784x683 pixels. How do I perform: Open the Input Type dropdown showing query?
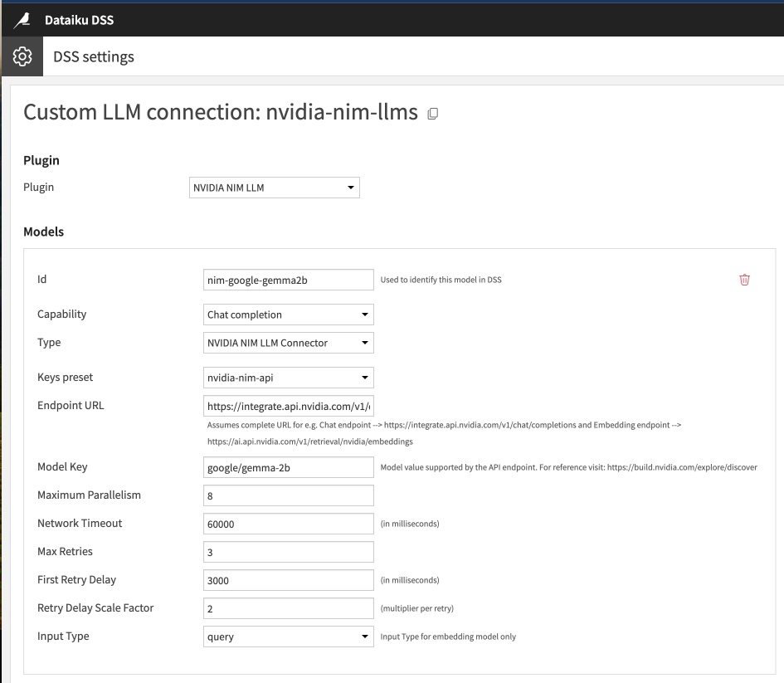click(288, 637)
